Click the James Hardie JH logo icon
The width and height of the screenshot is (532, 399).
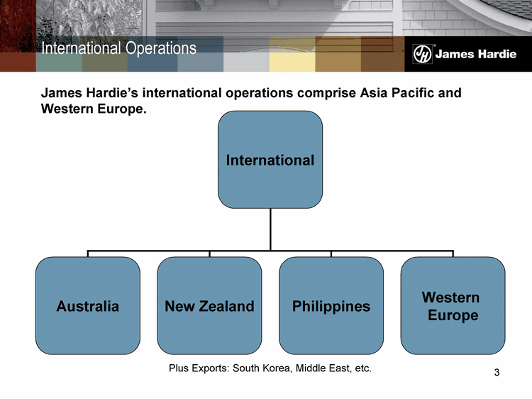pyautogui.click(x=423, y=54)
